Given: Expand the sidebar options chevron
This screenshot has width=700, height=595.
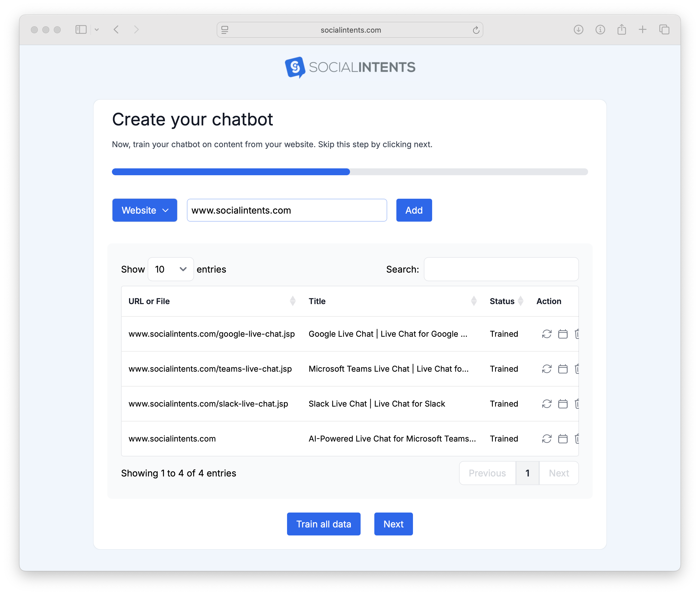Looking at the screenshot, I should pyautogui.click(x=97, y=30).
